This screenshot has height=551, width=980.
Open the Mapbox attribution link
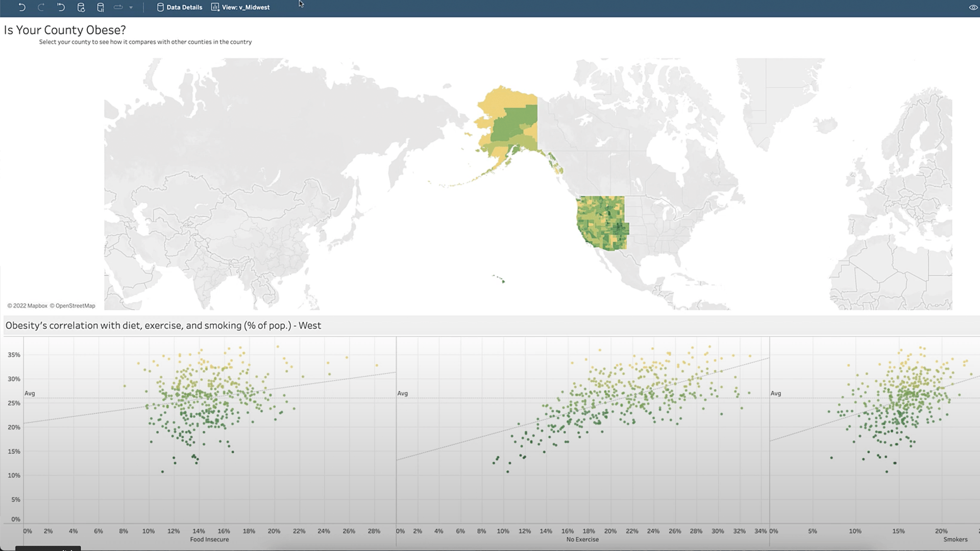tap(37, 306)
